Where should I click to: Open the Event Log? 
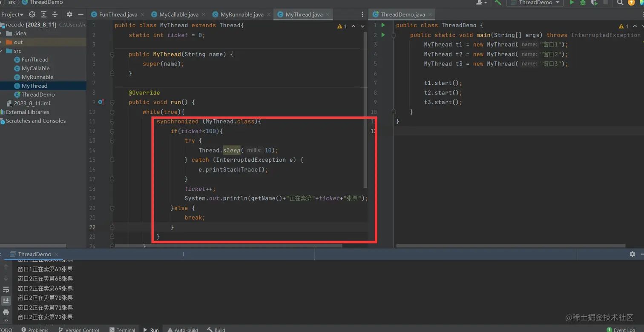(621, 329)
